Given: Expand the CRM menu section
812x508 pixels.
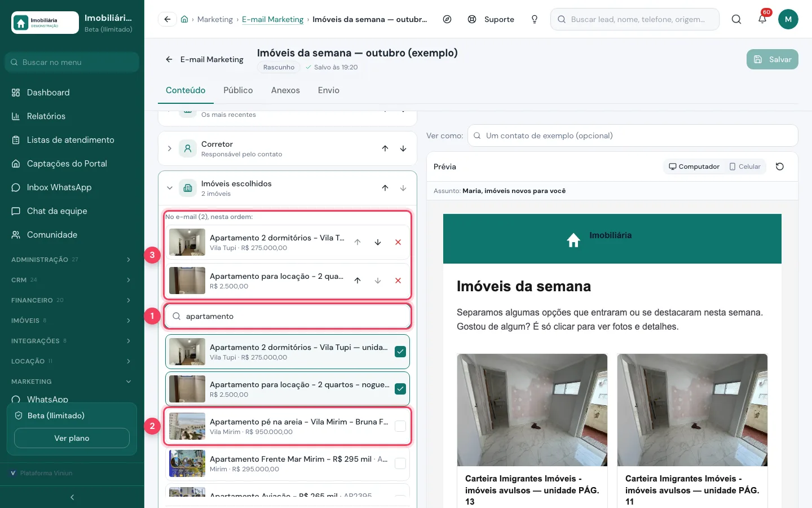Looking at the screenshot, I should [72, 280].
